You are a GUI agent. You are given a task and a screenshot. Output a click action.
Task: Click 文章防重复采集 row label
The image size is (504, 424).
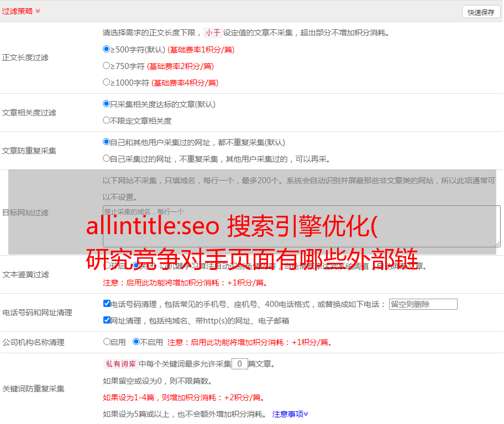(29, 151)
